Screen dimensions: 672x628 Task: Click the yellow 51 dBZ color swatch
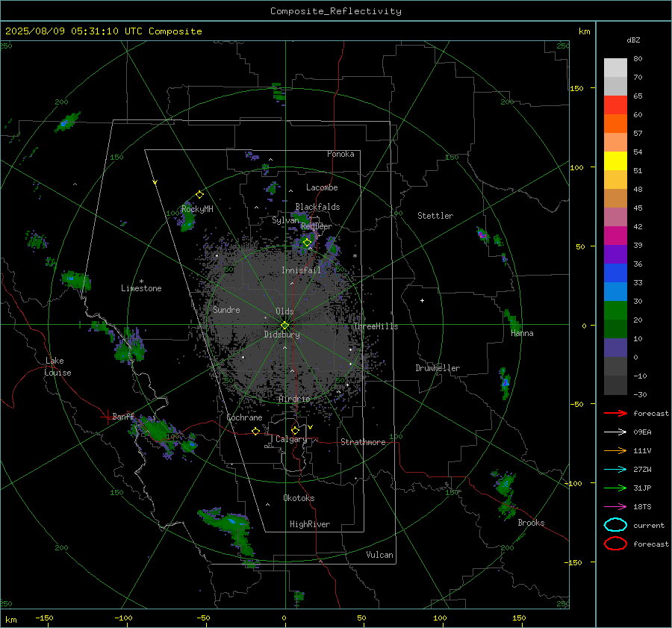click(x=615, y=161)
